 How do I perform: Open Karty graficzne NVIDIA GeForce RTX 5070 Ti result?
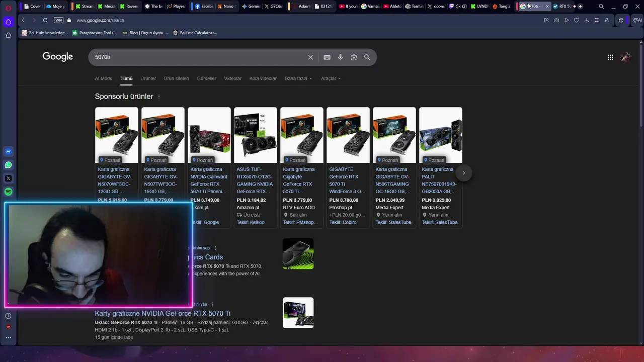click(163, 313)
